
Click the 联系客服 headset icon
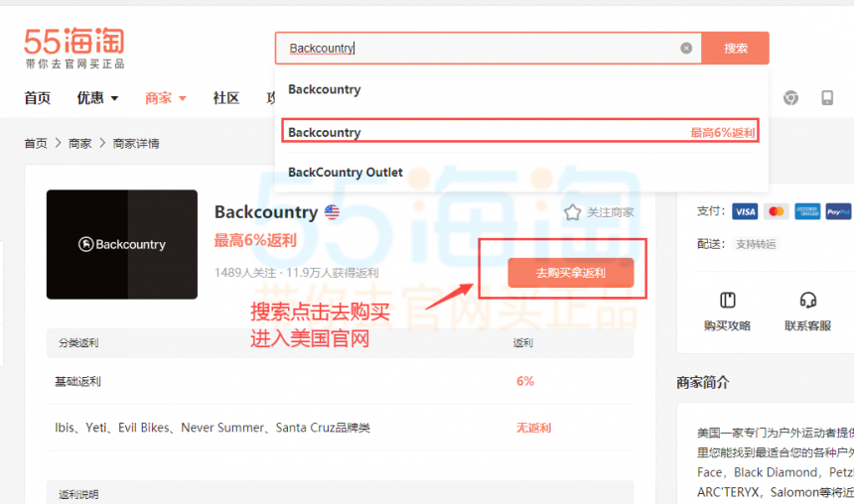(807, 300)
